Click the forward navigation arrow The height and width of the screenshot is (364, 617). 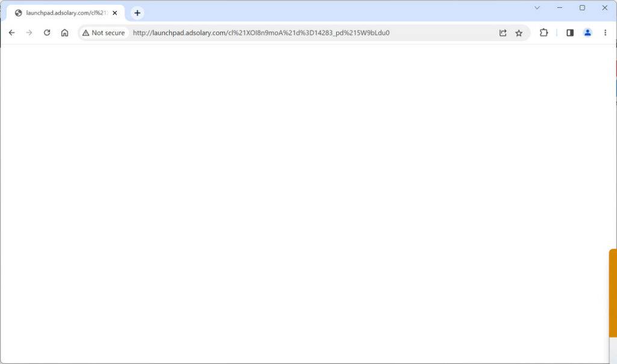click(x=29, y=33)
